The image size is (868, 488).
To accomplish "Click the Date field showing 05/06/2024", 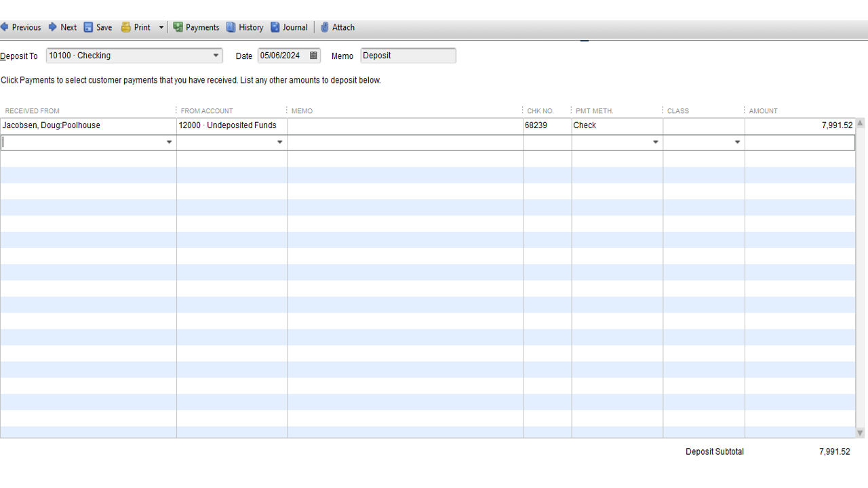I will point(281,56).
